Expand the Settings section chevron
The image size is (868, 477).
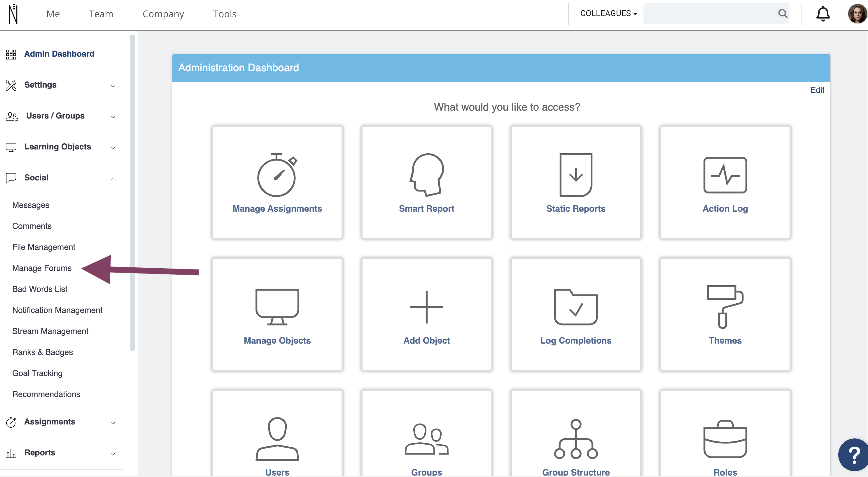point(113,86)
